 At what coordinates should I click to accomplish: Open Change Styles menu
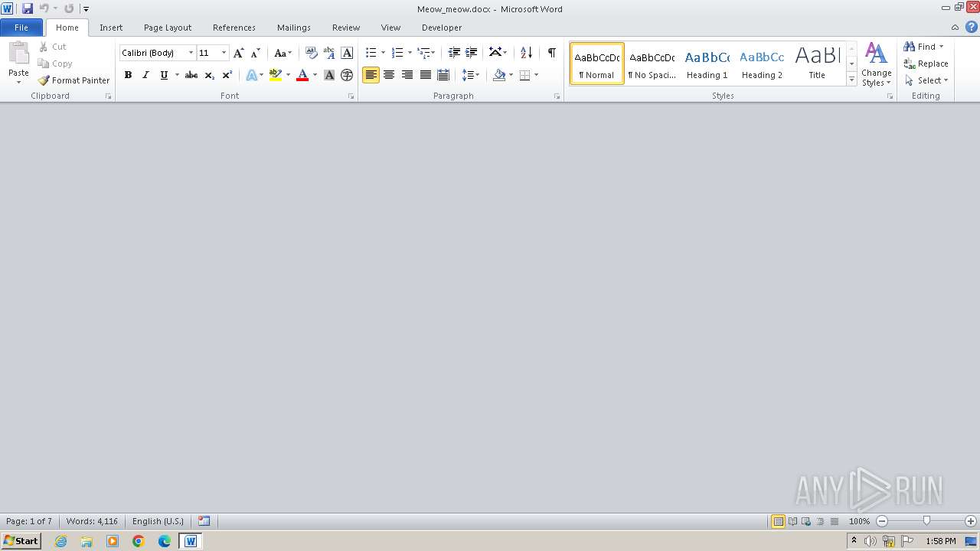pos(877,64)
